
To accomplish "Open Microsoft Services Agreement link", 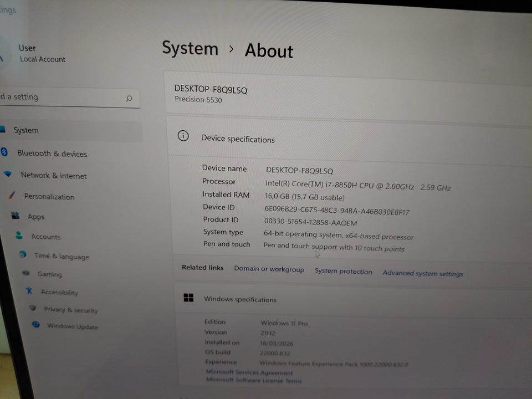I will 249,372.
